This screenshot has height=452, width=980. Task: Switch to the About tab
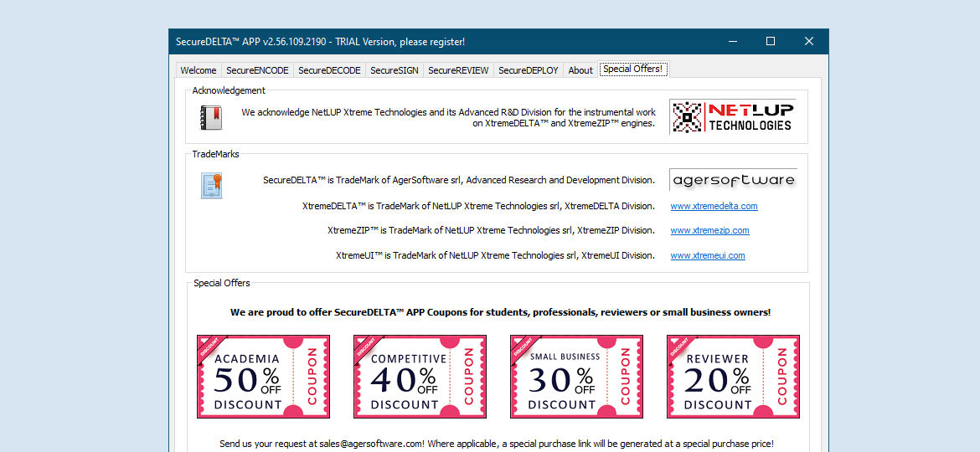pyautogui.click(x=580, y=70)
